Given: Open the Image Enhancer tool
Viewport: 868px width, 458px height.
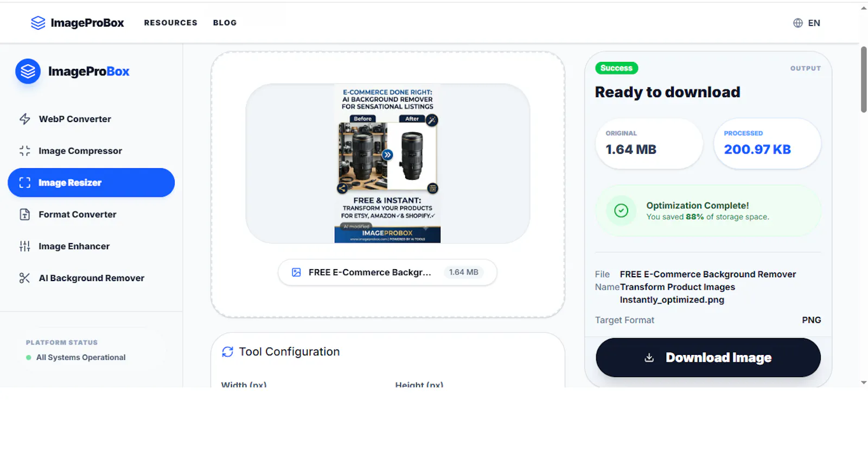Looking at the screenshot, I should (x=91, y=246).
